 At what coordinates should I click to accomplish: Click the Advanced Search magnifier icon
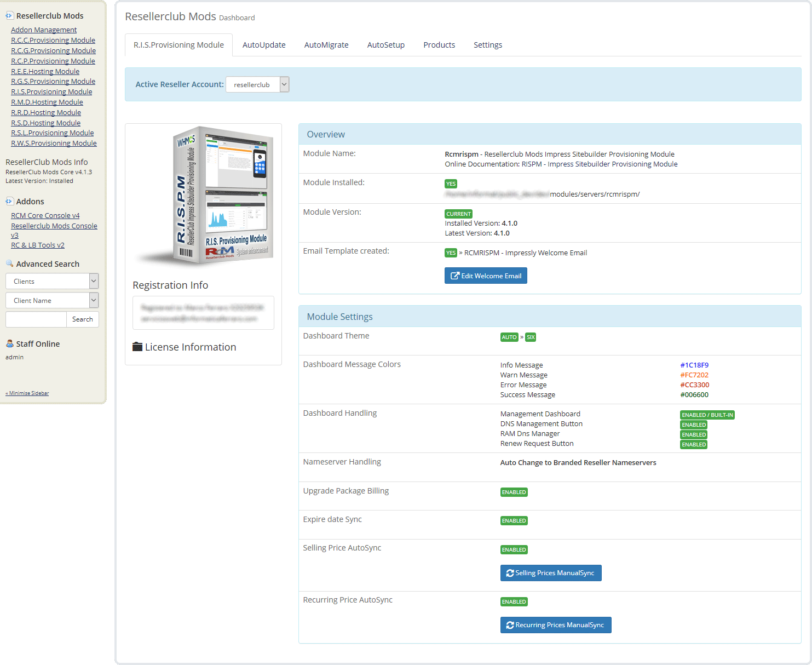(x=9, y=263)
